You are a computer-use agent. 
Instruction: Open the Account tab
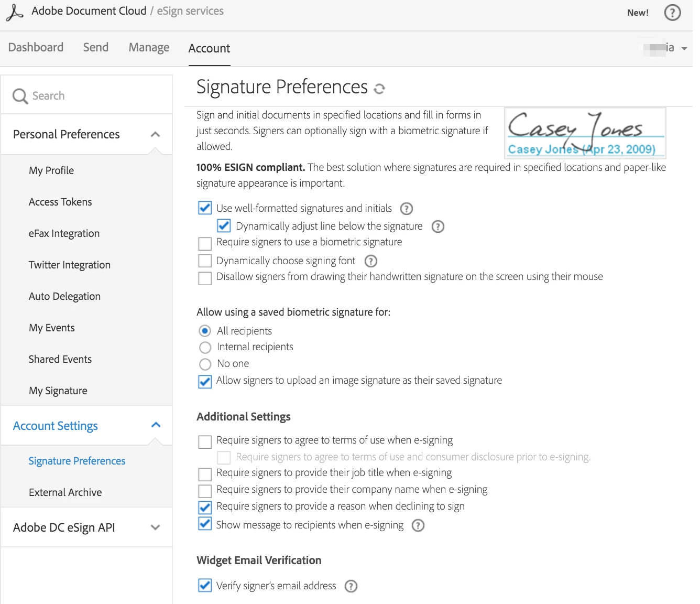(x=209, y=48)
